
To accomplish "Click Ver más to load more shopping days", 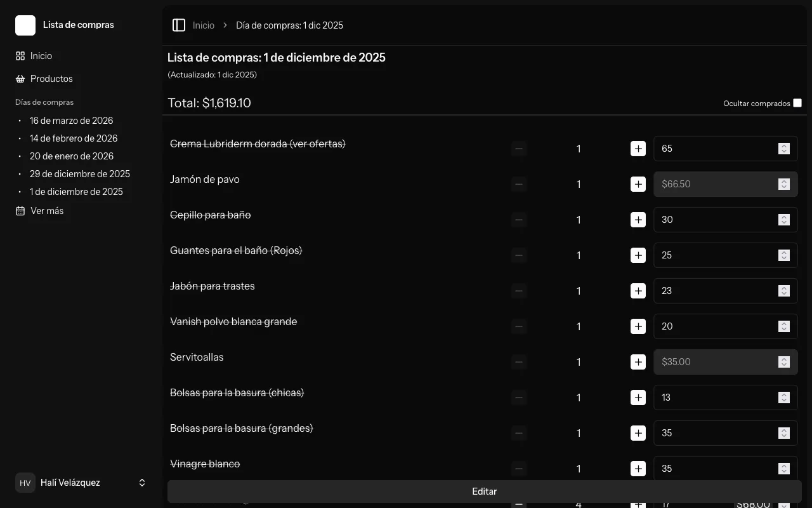I will click(47, 210).
